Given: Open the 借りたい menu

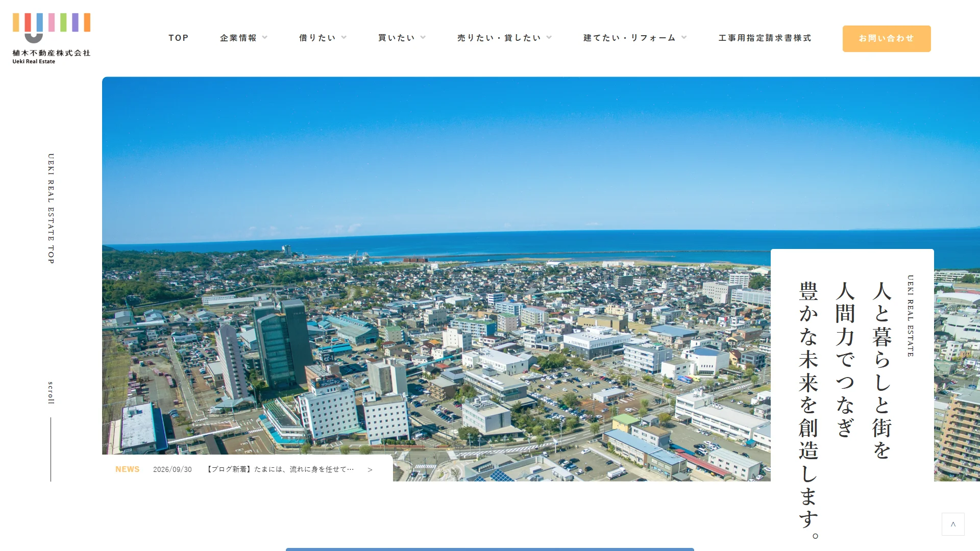Looking at the screenshot, I should [317, 38].
